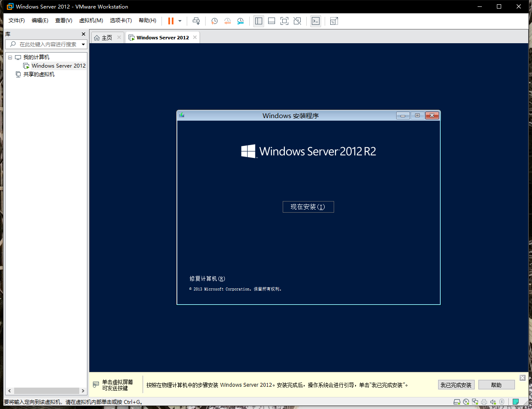Click the 现在安装 install button

(x=308, y=207)
